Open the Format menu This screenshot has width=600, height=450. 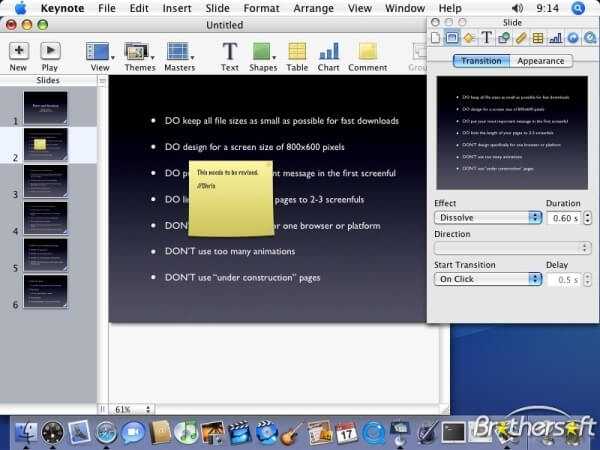click(261, 8)
